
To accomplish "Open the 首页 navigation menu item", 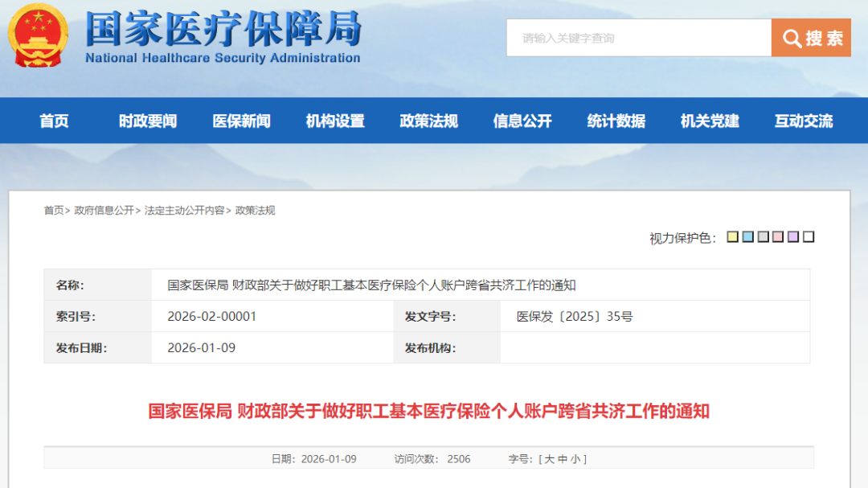I will (55, 121).
